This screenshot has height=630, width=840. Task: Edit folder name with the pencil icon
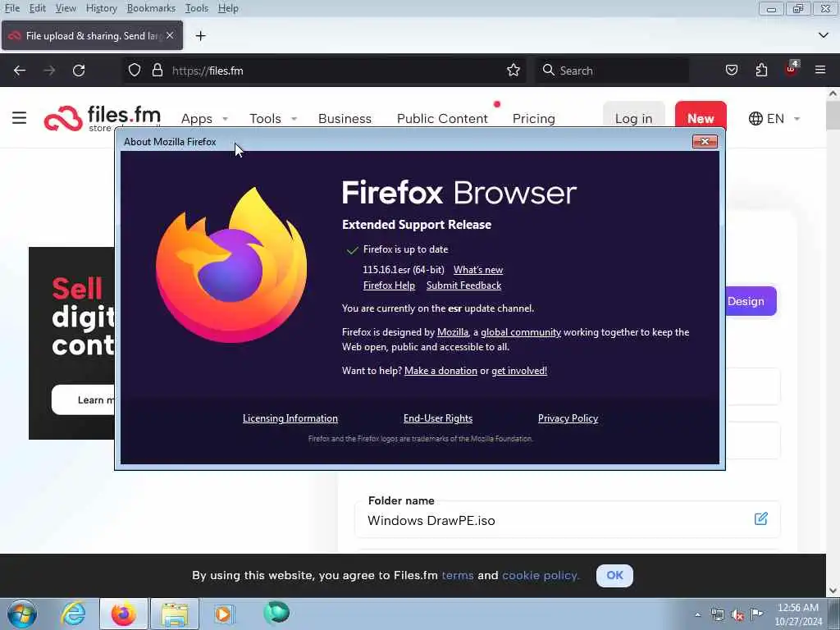point(760,518)
